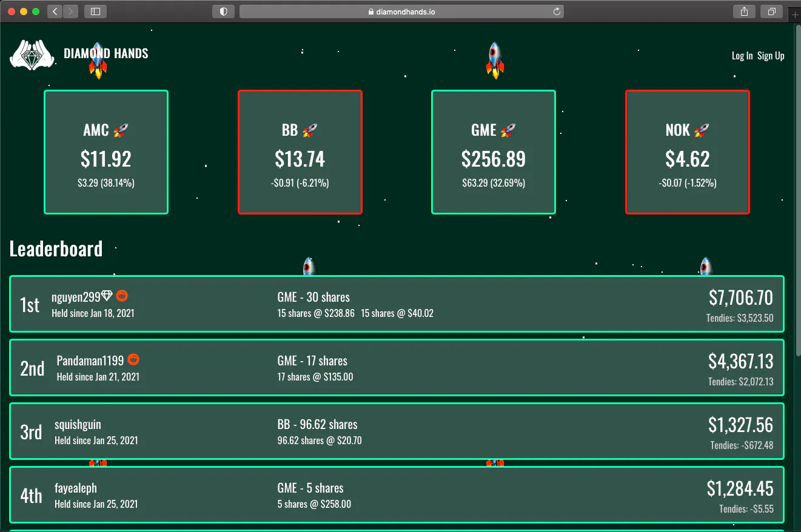Image resolution: width=801 pixels, height=532 pixels.
Task: Click the NOK price $4.62
Action: tap(688, 159)
